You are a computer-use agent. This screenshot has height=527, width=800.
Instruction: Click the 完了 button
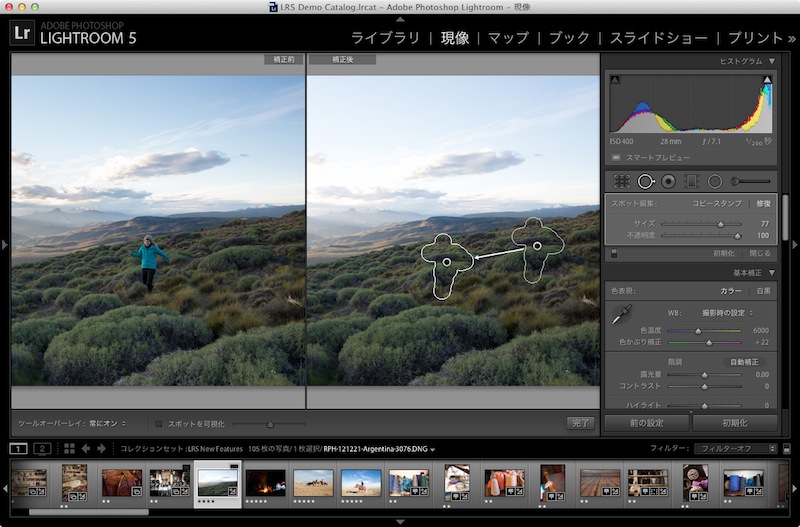[579, 423]
